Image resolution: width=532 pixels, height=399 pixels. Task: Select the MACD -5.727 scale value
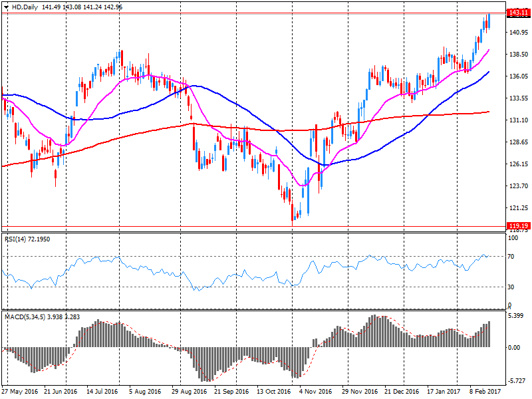(x=517, y=381)
